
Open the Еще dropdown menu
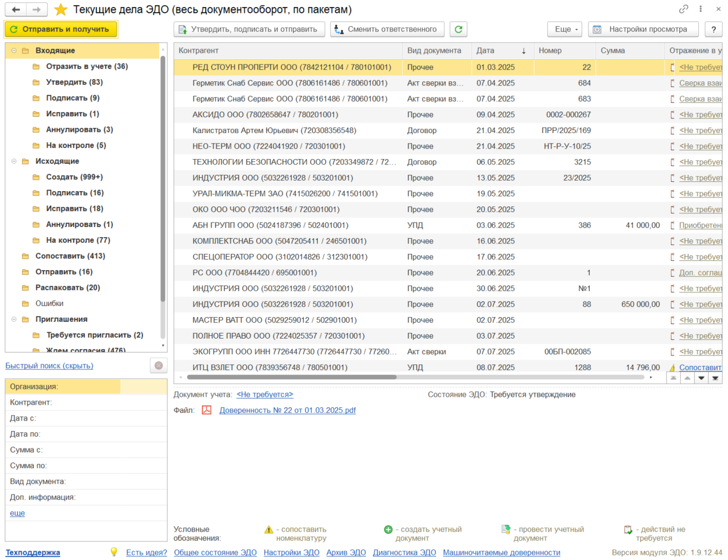tap(565, 29)
